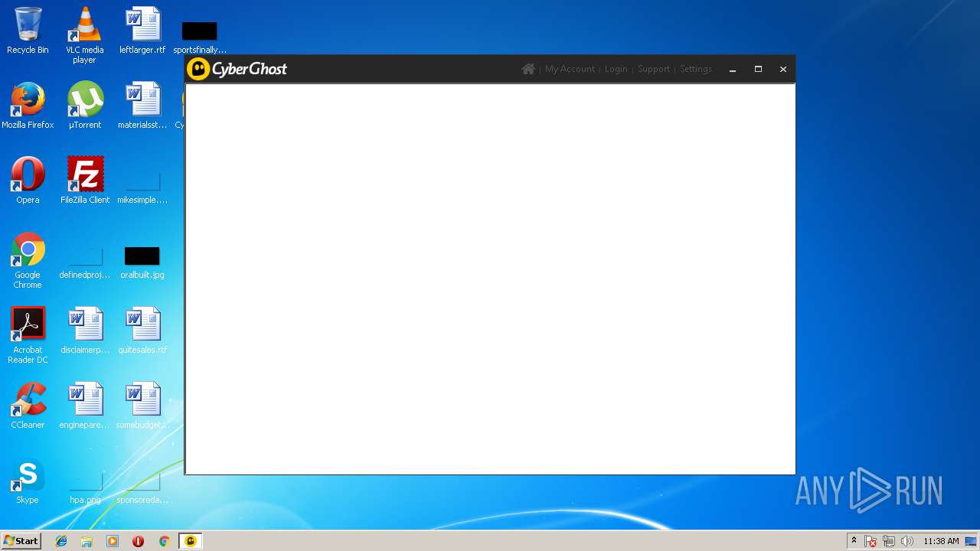
Task: Launch Chrome from the taskbar
Action: coord(164,541)
